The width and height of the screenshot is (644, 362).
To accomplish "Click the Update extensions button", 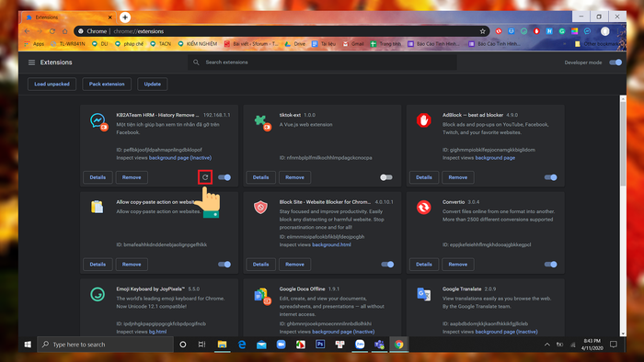I will [153, 84].
